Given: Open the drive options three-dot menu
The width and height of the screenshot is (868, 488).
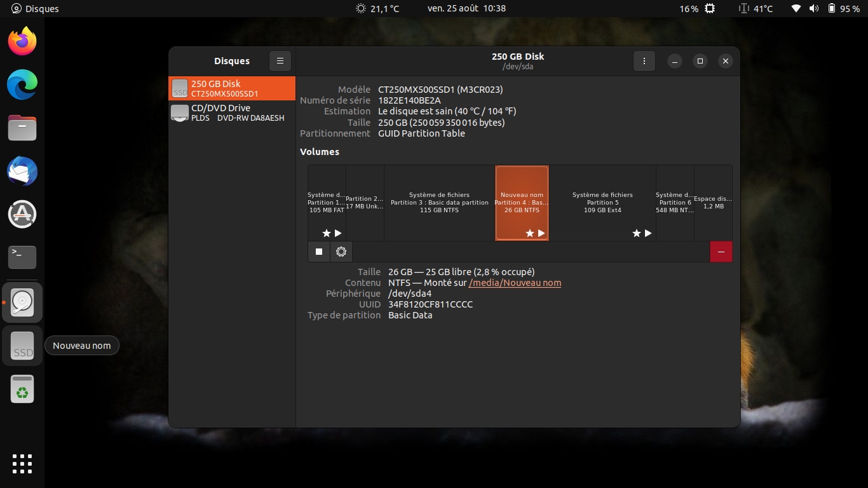Looking at the screenshot, I should [644, 61].
